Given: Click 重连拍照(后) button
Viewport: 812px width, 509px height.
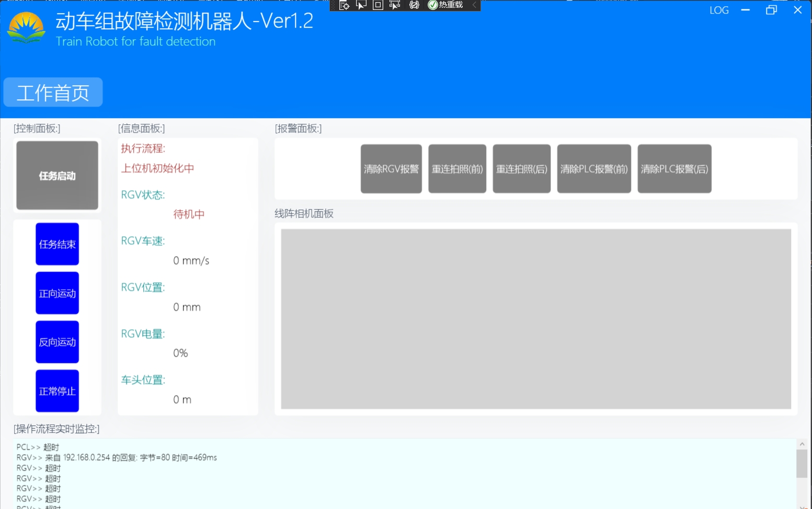Looking at the screenshot, I should tap(522, 169).
